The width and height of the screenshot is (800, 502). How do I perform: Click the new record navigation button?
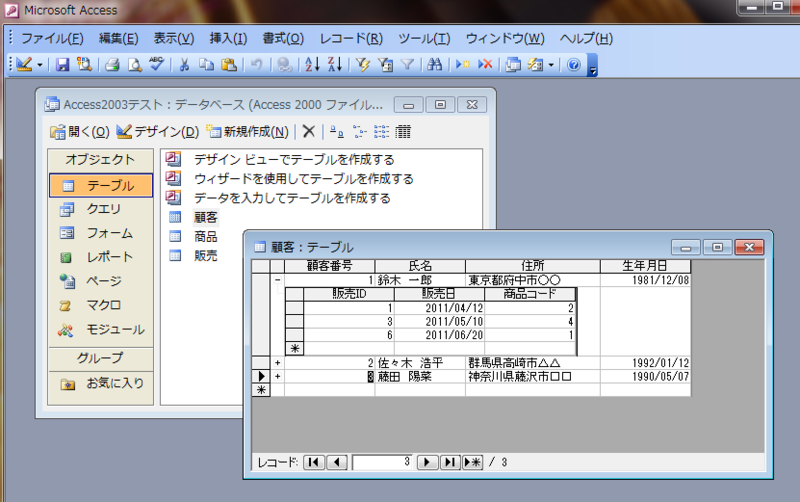click(472, 462)
